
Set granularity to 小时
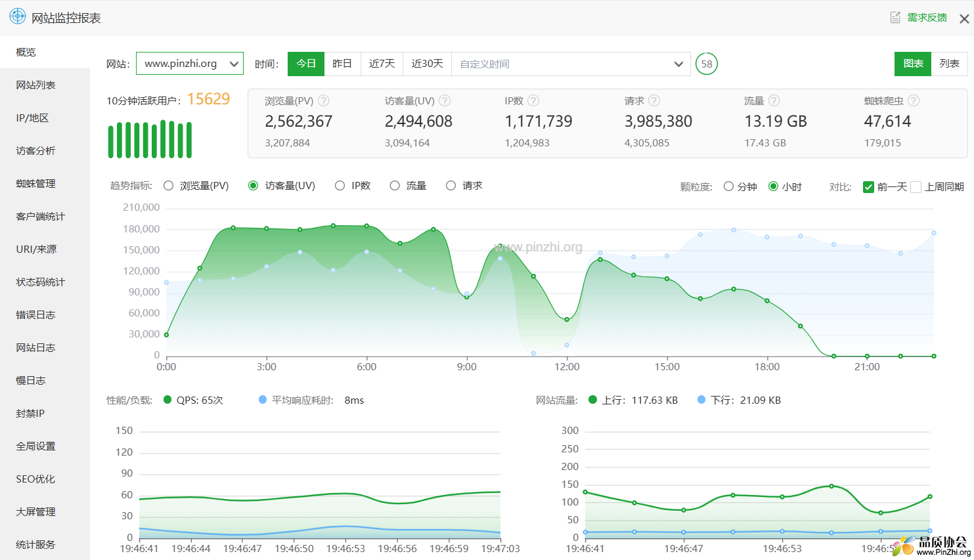[774, 186]
